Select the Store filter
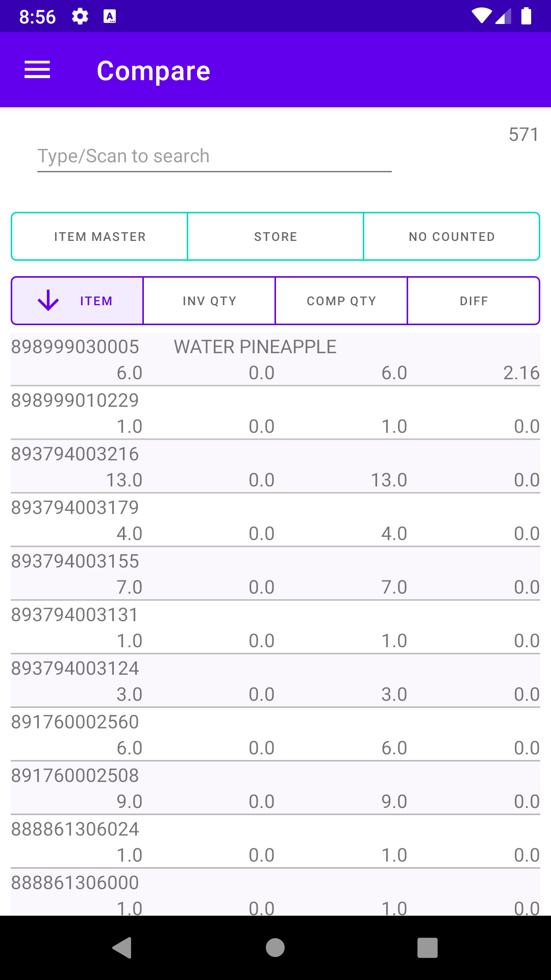Screen dimensions: 551x980 click(x=275, y=237)
